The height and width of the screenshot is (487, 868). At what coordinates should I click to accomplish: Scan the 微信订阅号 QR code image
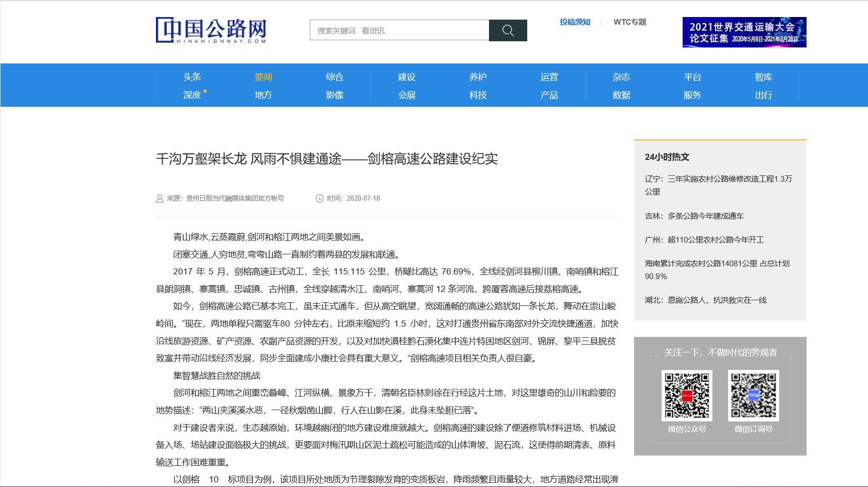pos(753,395)
